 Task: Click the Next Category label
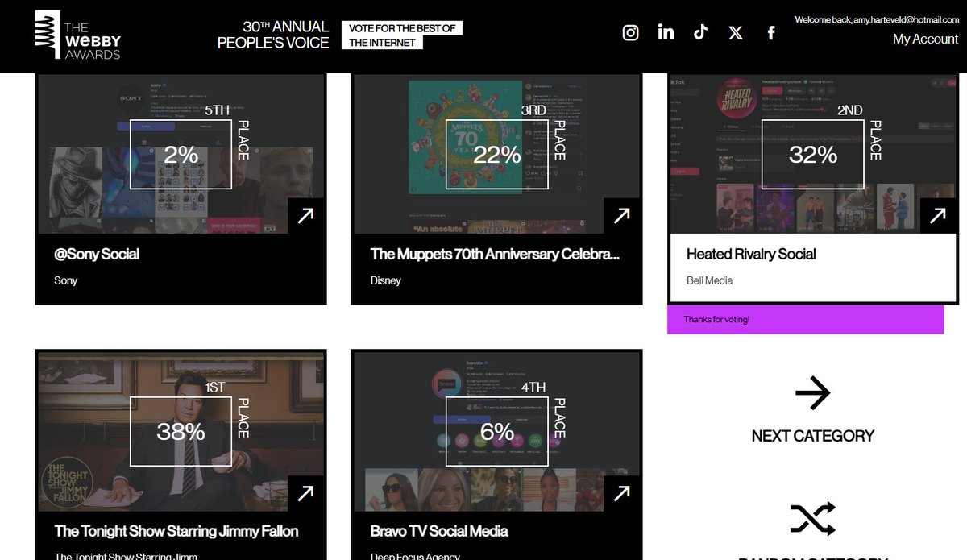[x=812, y=436]
